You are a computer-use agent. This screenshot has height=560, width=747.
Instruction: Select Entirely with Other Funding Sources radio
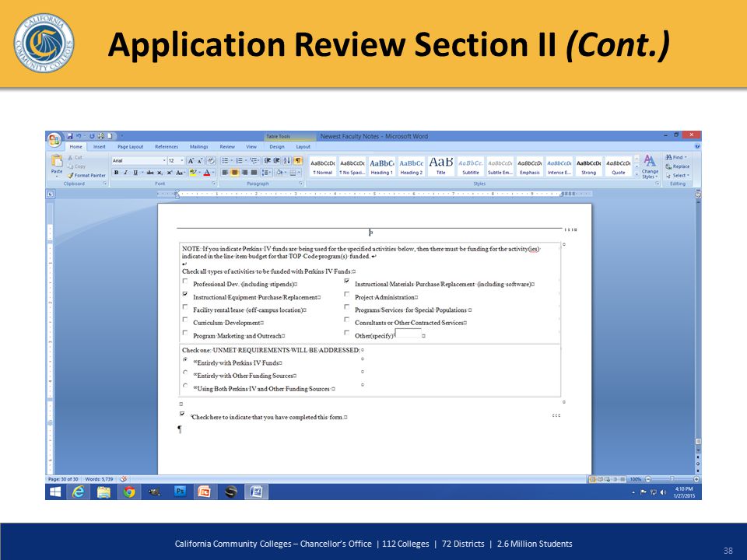tap(185, 373)
